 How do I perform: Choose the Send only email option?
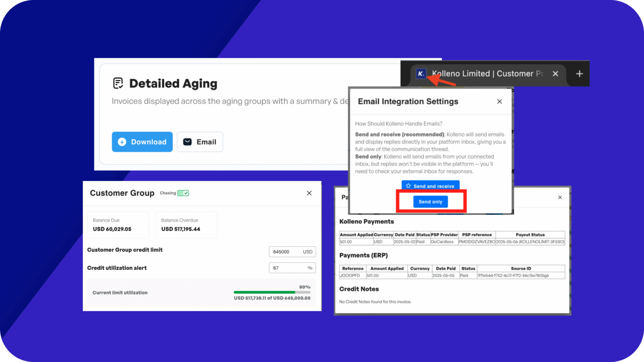point(431,202)
